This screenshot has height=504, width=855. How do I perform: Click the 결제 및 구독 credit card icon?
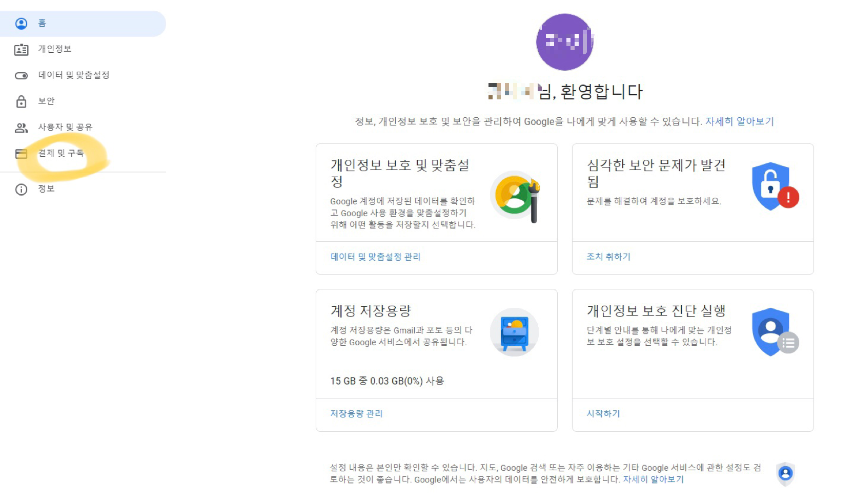21,154
